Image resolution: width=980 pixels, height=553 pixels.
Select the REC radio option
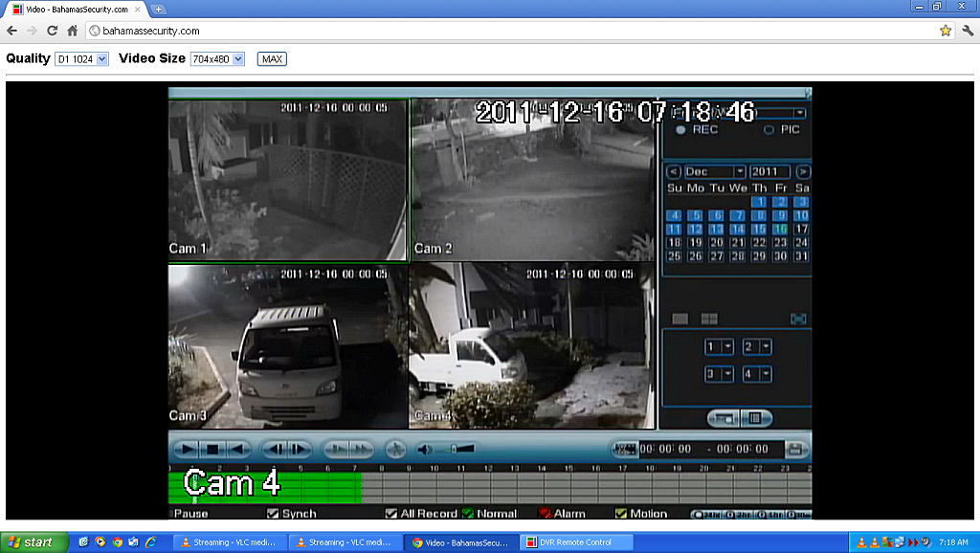(x=680, y=130)
